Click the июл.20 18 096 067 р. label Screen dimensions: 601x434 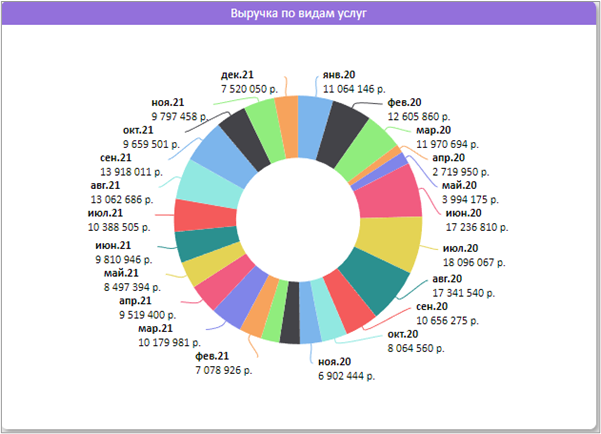pos(474,255)
